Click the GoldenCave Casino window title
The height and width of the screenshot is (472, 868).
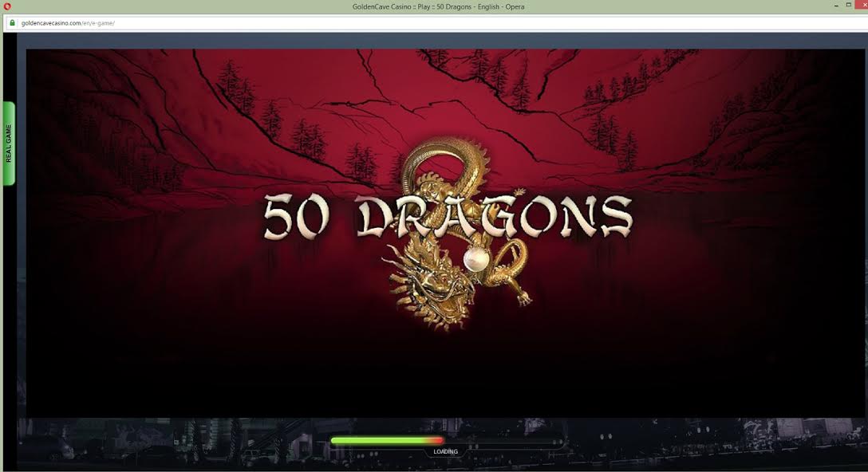tap(439, 6)
